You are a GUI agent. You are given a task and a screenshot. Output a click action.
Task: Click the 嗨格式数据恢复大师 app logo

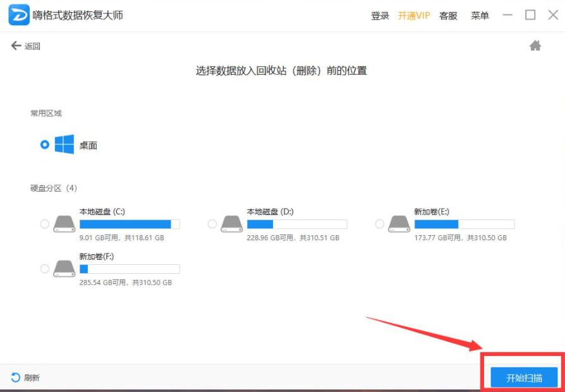19,15
